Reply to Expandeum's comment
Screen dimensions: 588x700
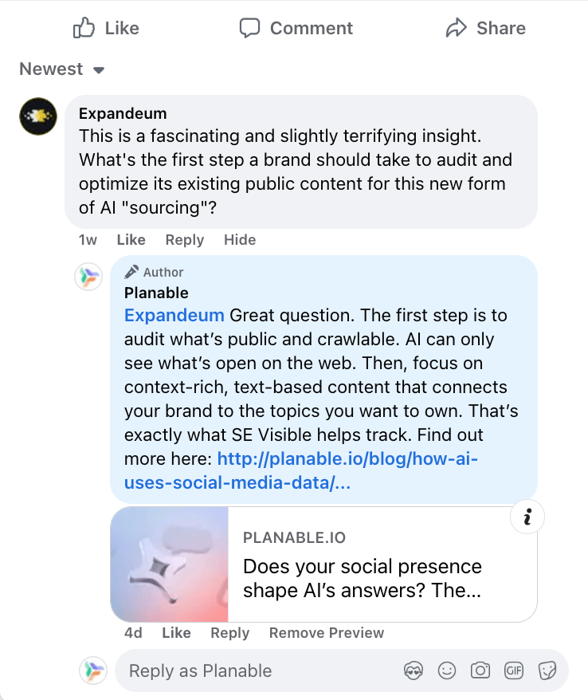pyautogui.click(x=184, y=240)
